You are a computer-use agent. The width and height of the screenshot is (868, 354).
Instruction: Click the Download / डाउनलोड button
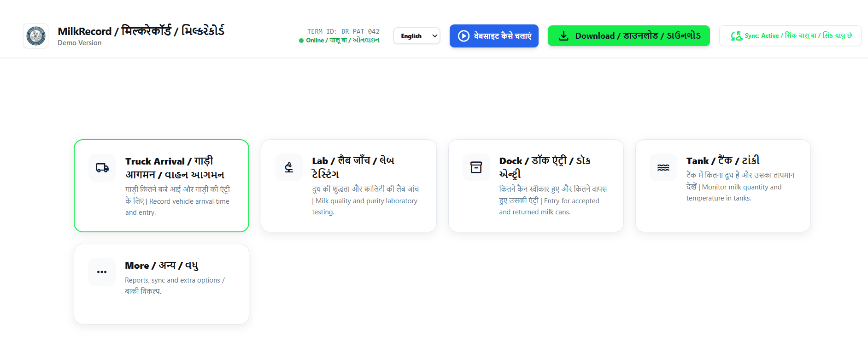click(x=628, y=36)
